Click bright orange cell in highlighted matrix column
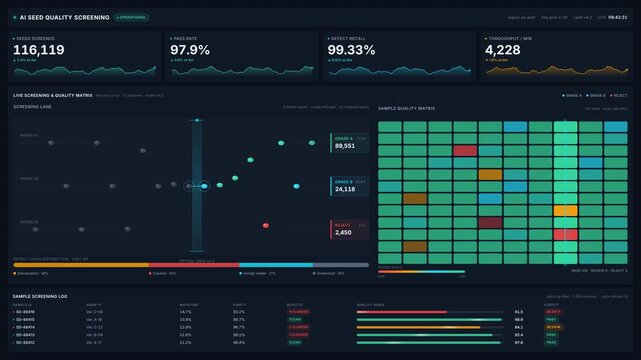The height and width of the screenshot is (360, 641). 565,211
